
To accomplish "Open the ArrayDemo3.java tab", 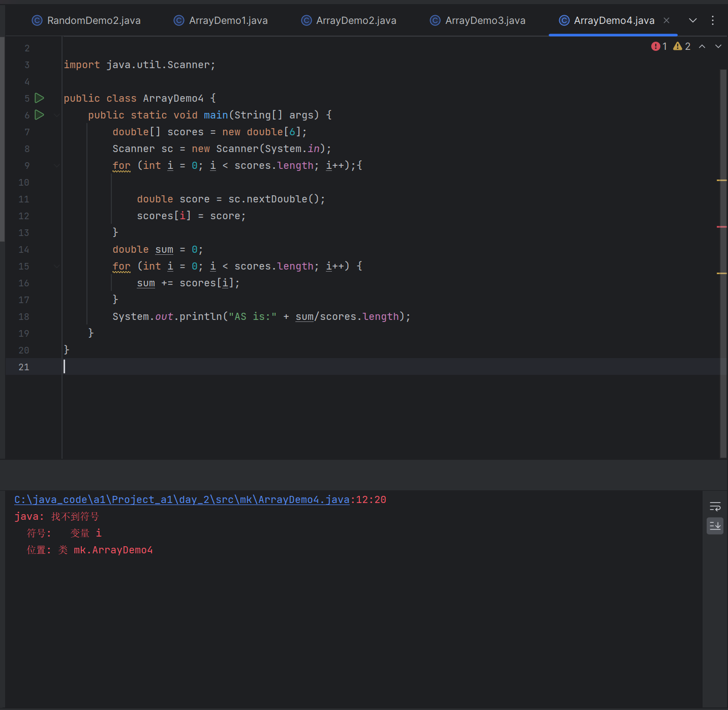I will point(478,20).
